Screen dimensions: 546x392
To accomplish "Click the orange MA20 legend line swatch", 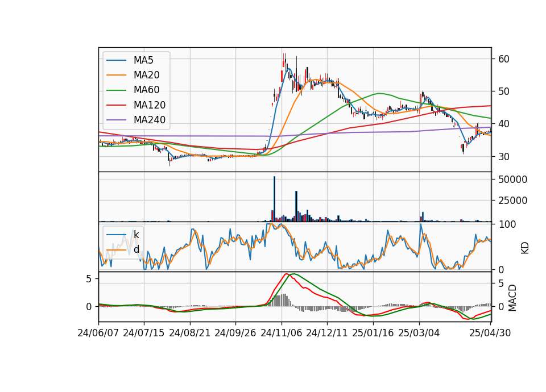I will (116, 75).
